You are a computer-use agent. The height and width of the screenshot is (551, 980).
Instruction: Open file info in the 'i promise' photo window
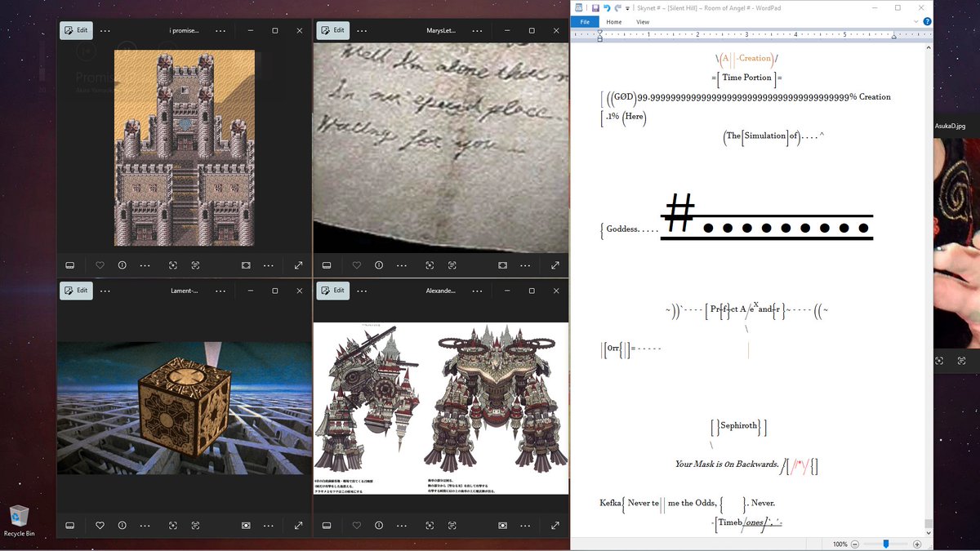122,265
